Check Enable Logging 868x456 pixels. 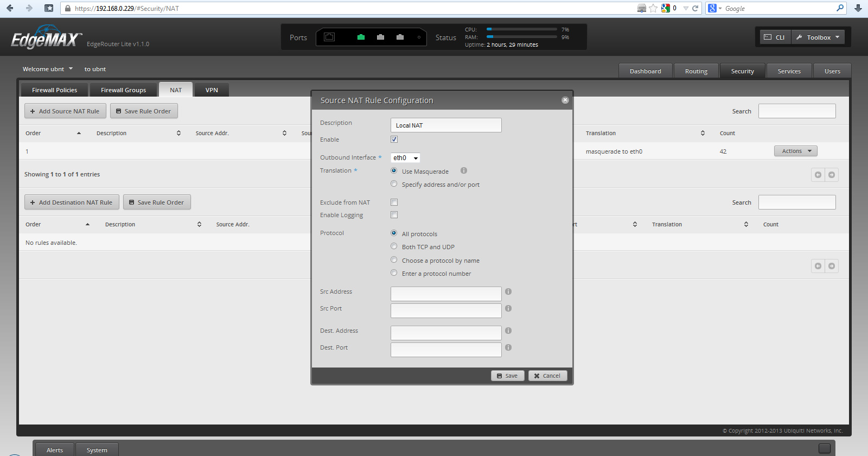pos(394,215)
